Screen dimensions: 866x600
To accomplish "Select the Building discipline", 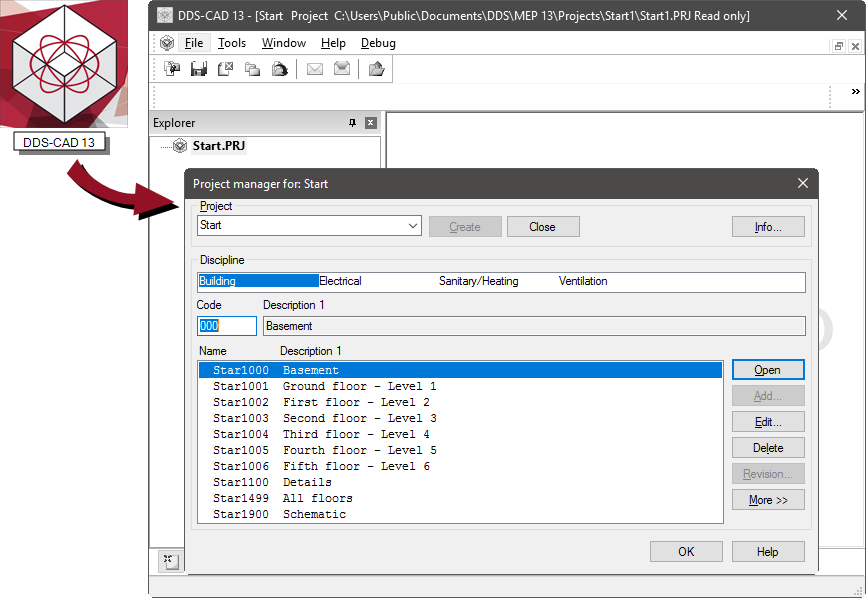I will click(258, 281).
